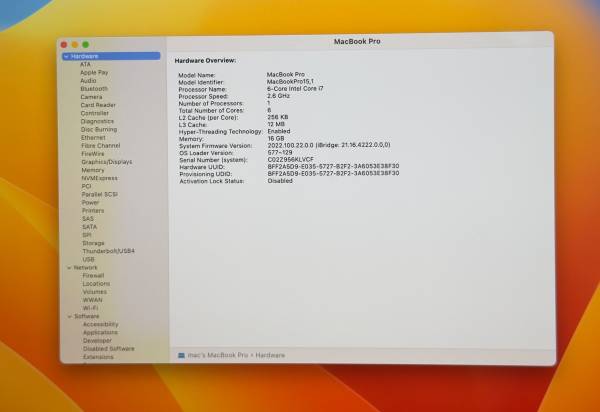
Task: Collapse the Hardware section in sidebar
Action: (67, 56)
